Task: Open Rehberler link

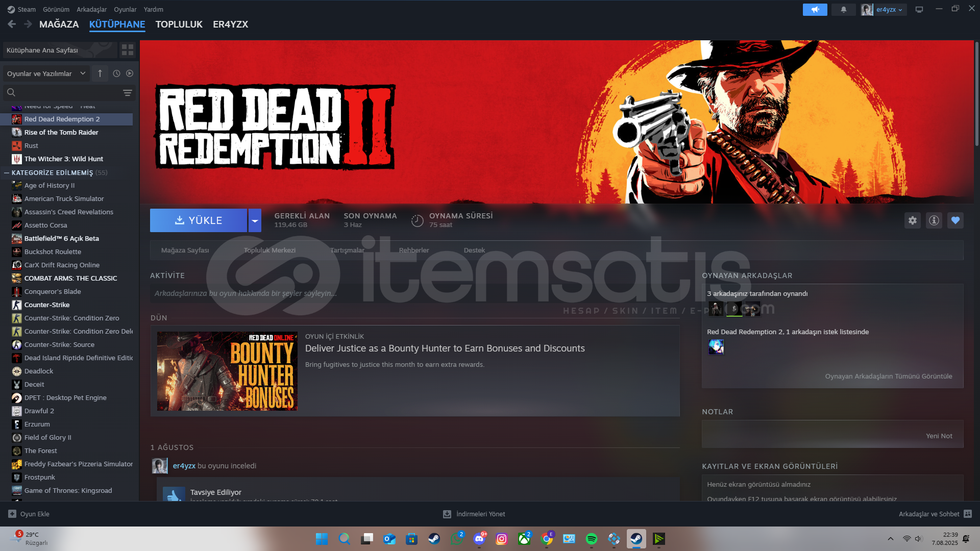Action: (414, 250)
